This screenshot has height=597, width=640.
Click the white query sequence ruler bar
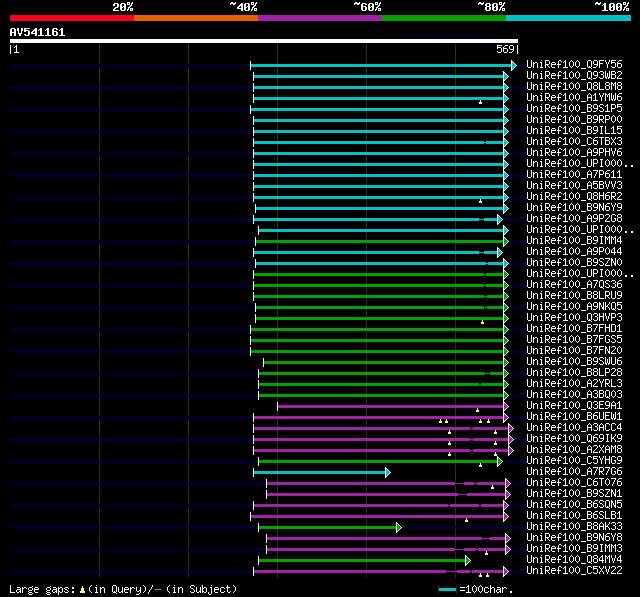click(264, 41)
